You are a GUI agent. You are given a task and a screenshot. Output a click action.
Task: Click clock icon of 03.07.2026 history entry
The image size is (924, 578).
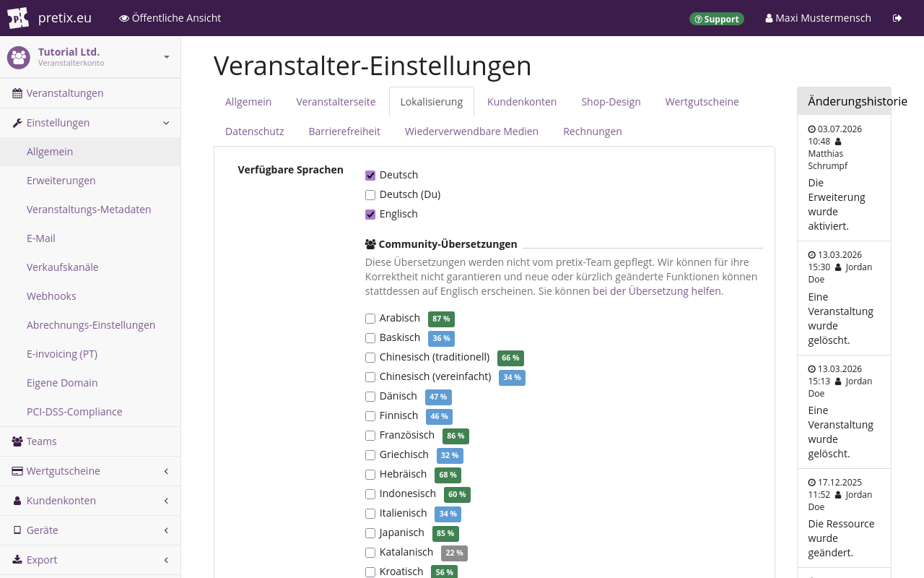pos(812,129)
